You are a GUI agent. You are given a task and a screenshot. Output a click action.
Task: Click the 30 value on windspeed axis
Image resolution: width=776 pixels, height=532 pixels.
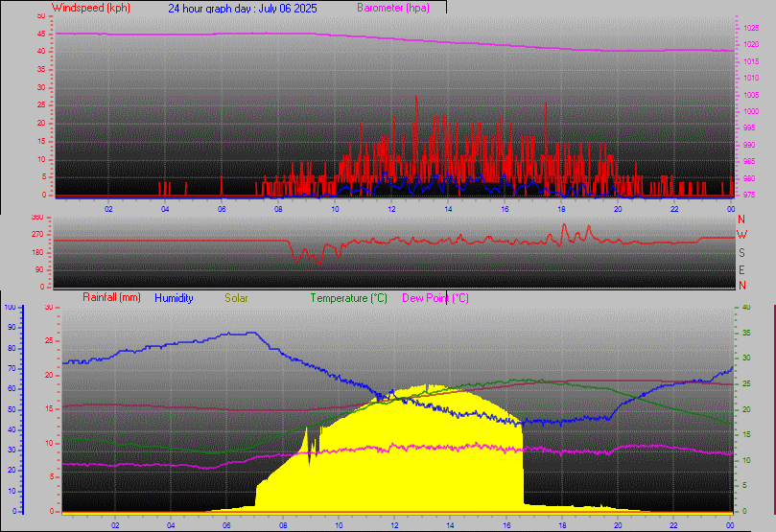click(41, 87)
